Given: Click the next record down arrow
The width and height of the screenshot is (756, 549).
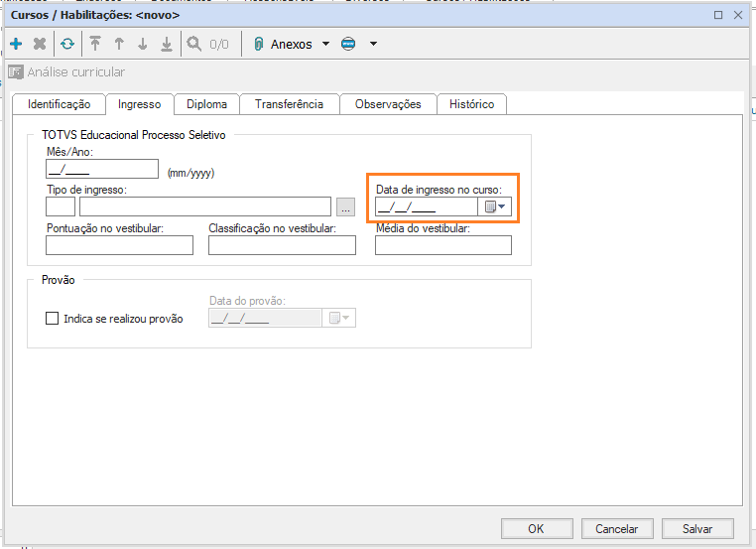Looking at the screenshot, I should point(143,44).
